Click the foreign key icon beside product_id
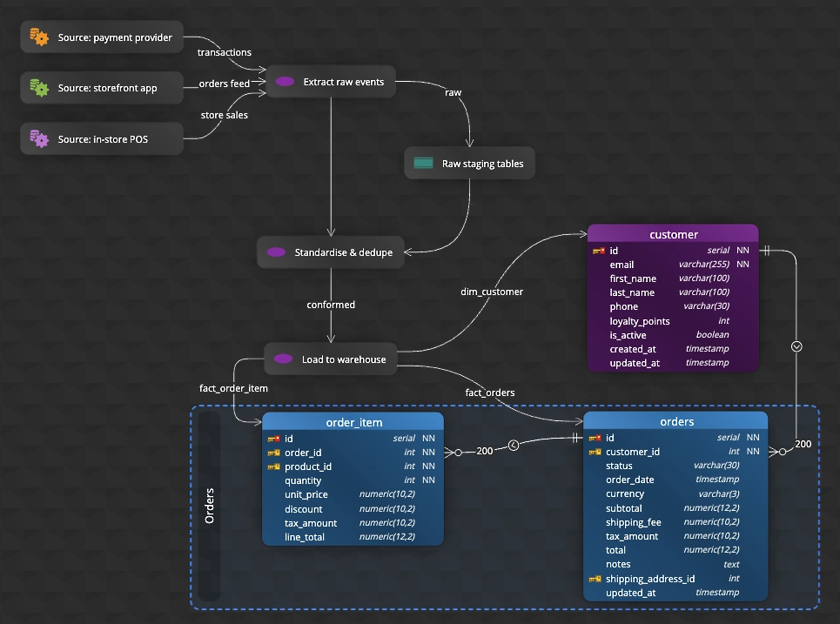Viewport: 840px width, 624px height. (x=273, y=466)
